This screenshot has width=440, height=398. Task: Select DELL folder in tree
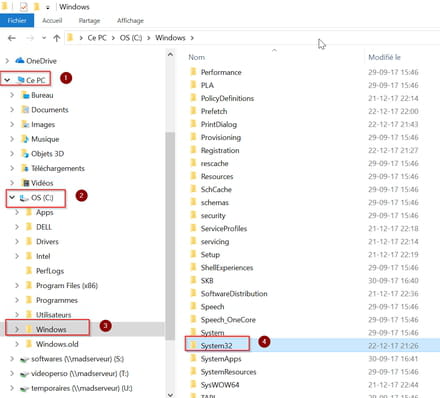point(44,227)
